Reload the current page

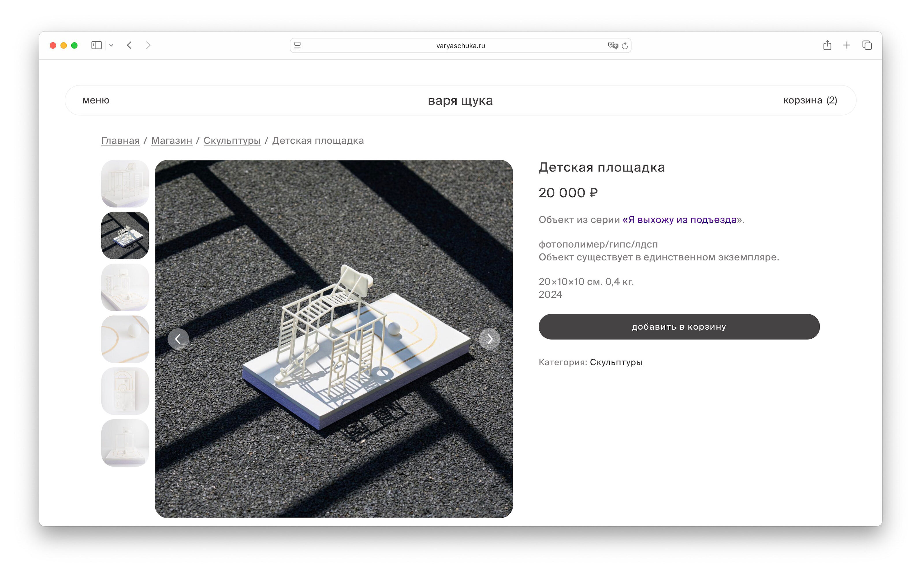(625, 46)
